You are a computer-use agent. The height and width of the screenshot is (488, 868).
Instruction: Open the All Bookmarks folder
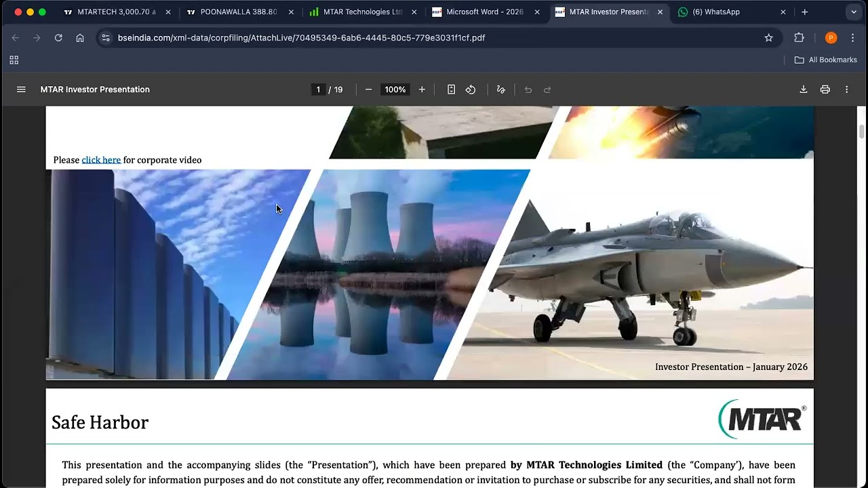tap(826, 60)
